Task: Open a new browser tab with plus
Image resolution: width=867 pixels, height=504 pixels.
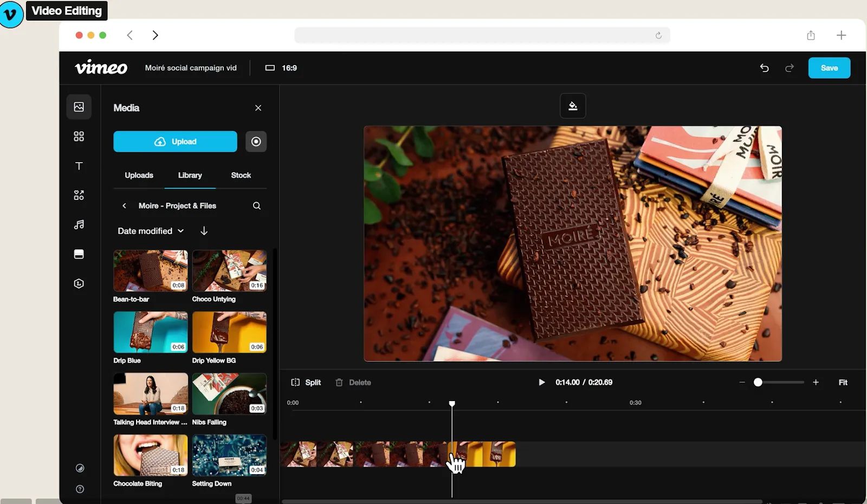Action: (841, 35)
